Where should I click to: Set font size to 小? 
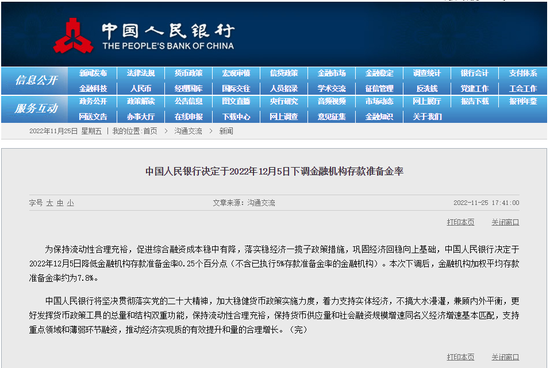click(71, 203)
